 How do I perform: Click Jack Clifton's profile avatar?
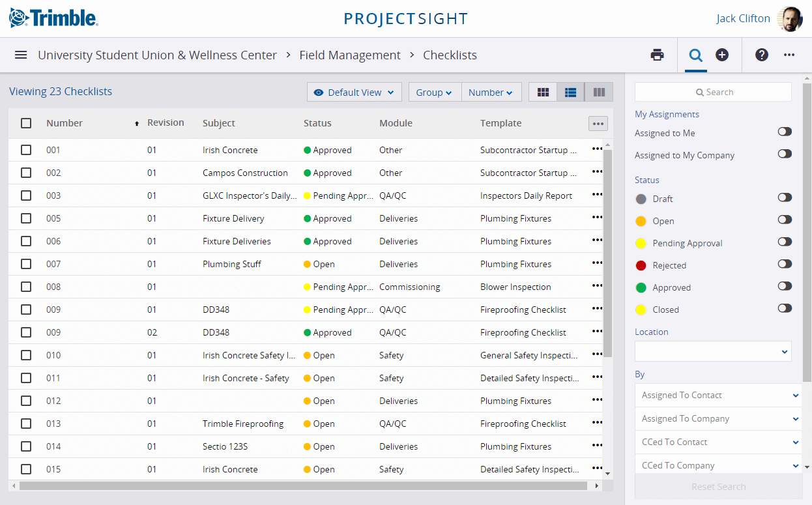790,19
